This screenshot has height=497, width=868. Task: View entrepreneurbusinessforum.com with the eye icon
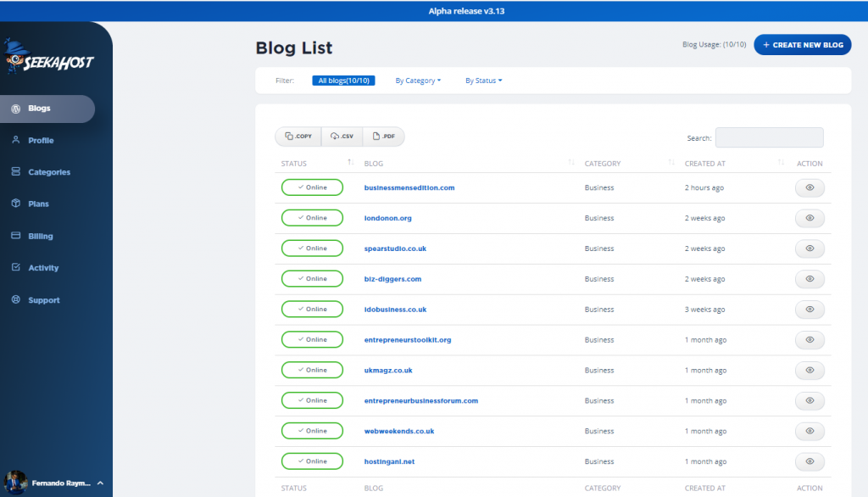click(810, 400)
